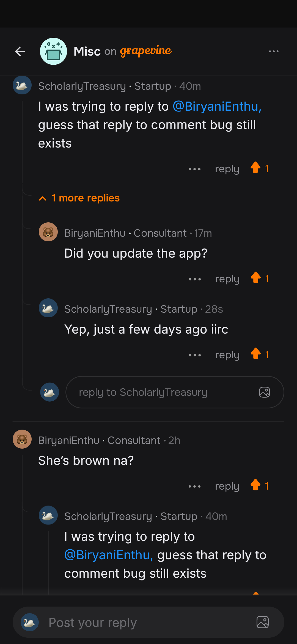Tap the back arrow
This screenshot has width=297, height=644.
tap(20, 51)
